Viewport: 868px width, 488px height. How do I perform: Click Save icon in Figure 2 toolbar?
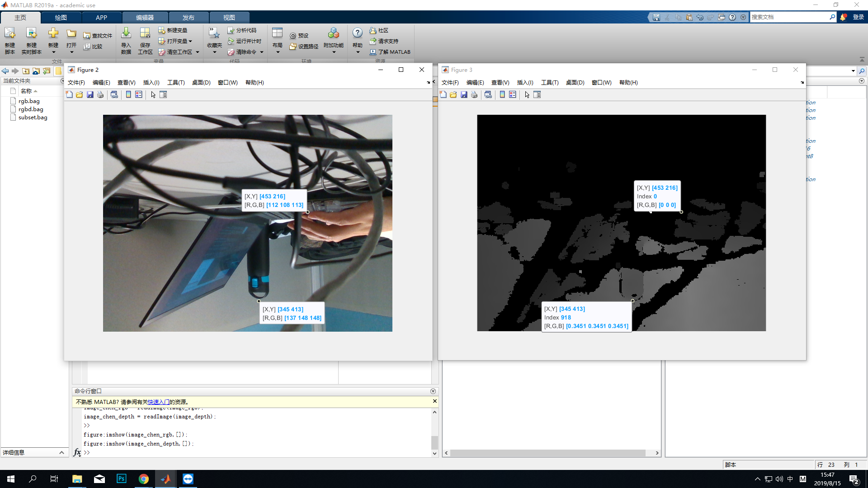pos(90,95)
